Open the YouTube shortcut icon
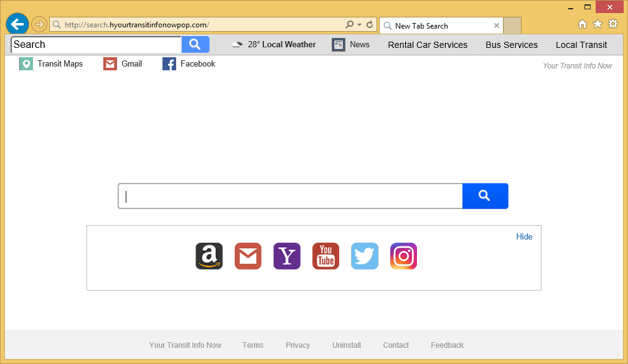This screenshot has height=364, width=628. (326, 256)
